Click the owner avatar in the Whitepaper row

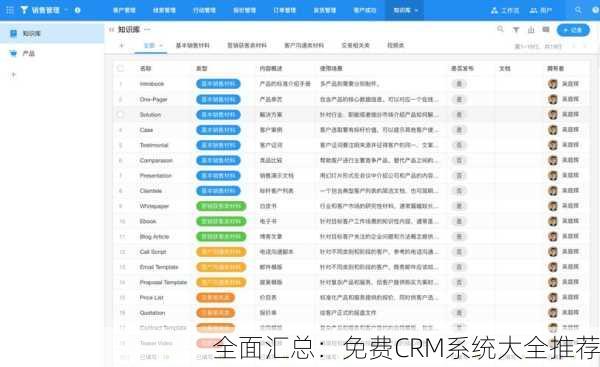pos(553,206)
